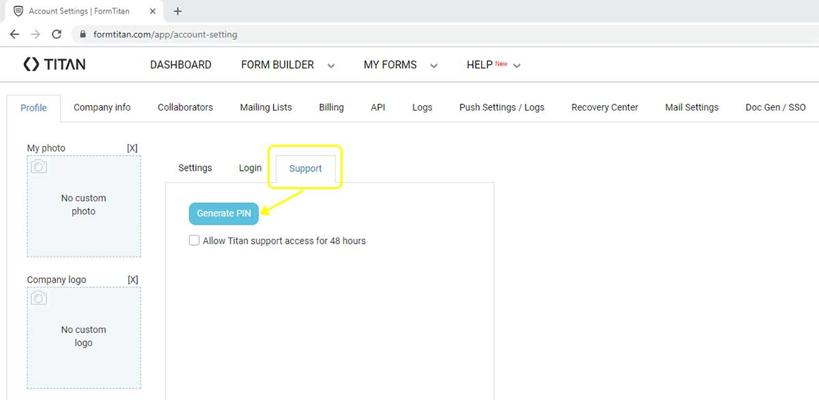Click the Titan logo
Screen dimensions: 819x400
click(54, 64)
